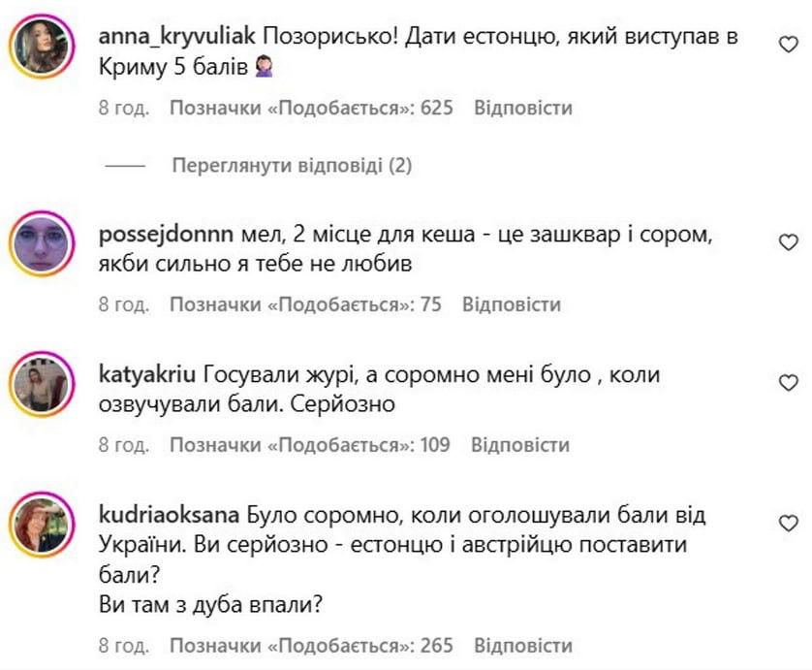Reply to anna_kryvuliak via "Відповісти"
The height and width of the screenshot is (670, 812).
point(522,108)
